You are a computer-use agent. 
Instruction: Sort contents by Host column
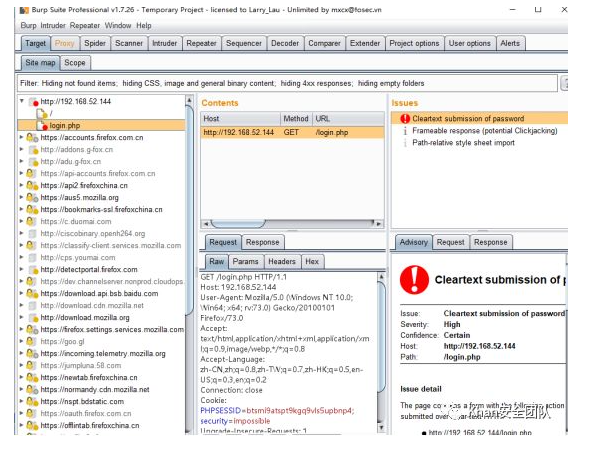click(x=240, y=119)
